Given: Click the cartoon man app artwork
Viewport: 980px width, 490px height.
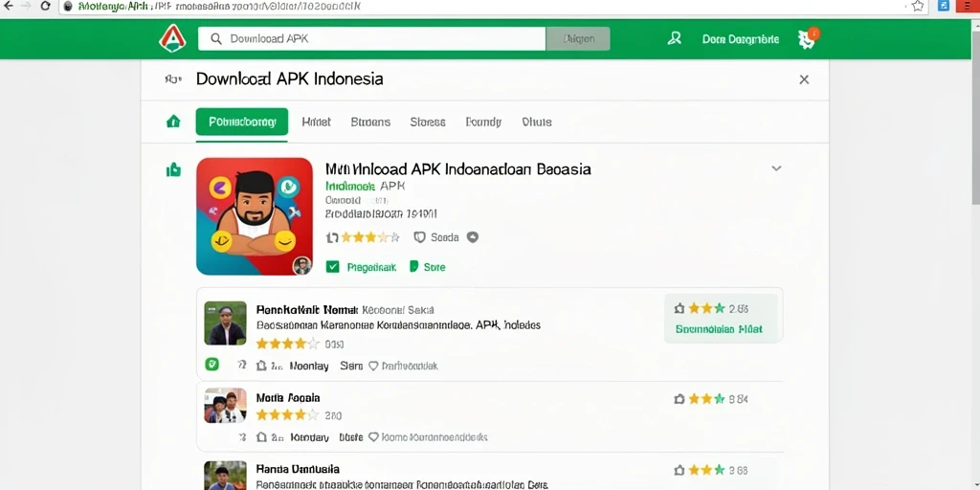Looking at the screenshot, I should point(255,216).
